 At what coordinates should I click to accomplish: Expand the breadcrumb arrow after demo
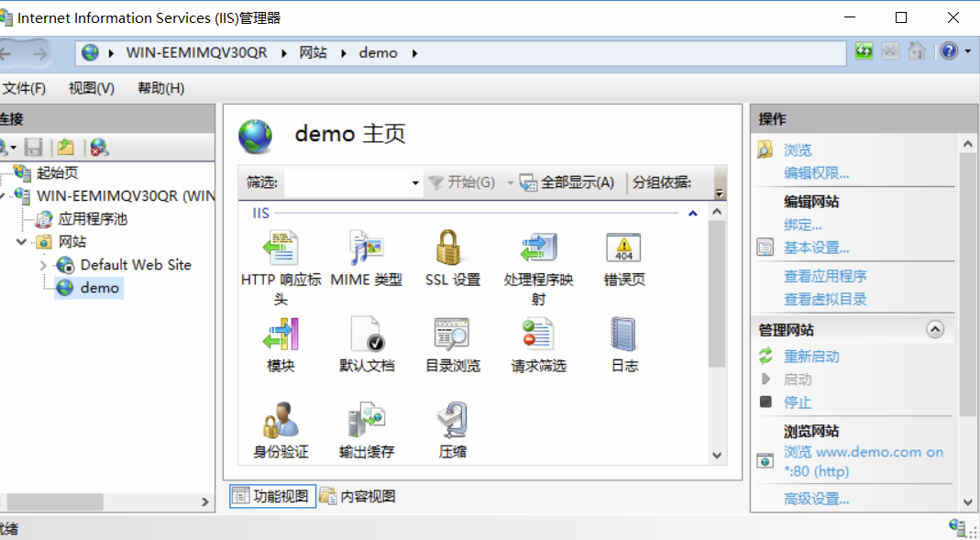click(x=414, y=53)
